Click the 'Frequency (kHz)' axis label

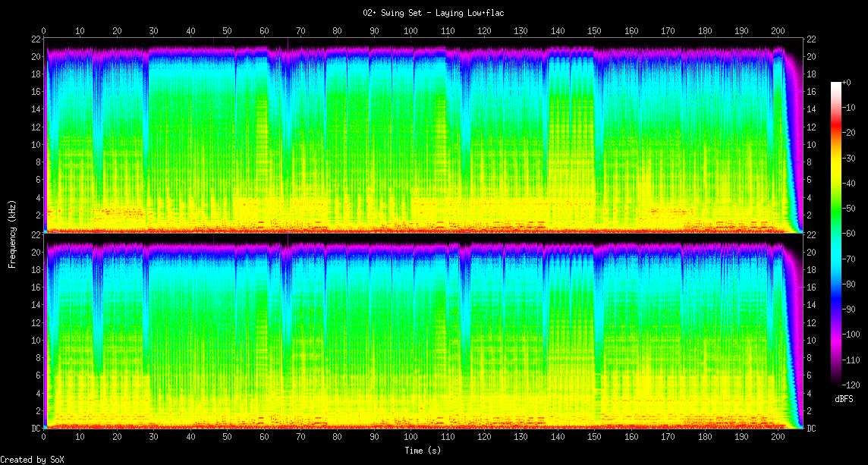12,233
